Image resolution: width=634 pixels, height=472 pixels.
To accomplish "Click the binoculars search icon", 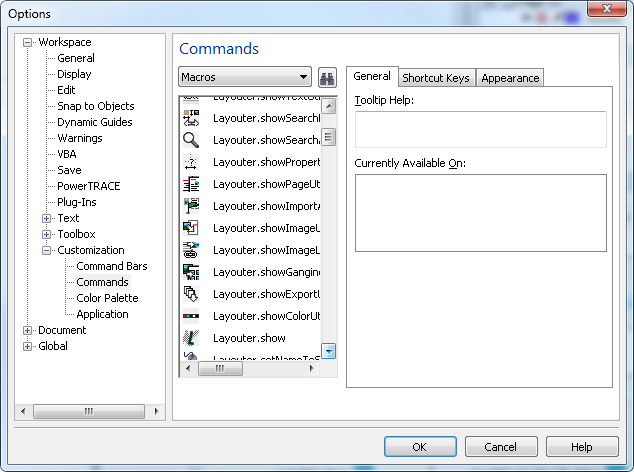I will (327, 77).
